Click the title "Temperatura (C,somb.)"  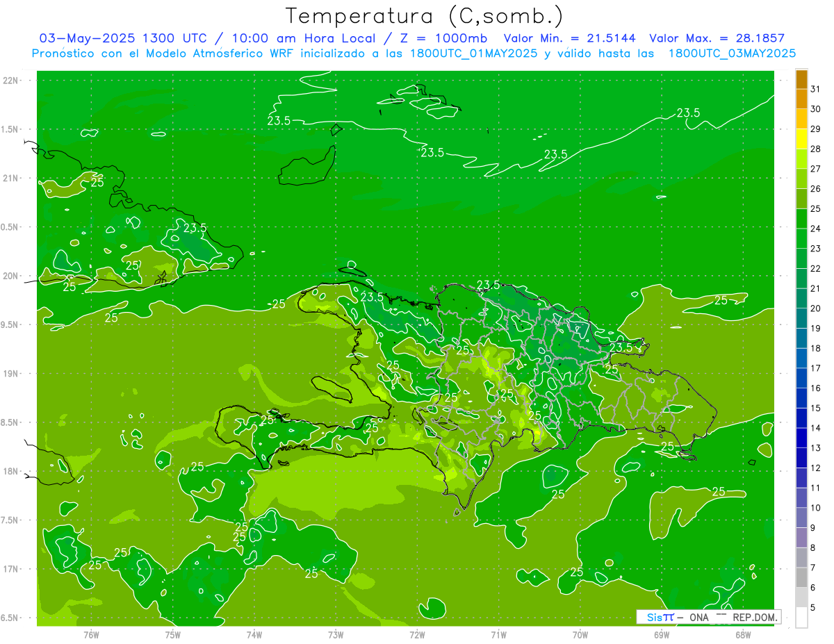[x=425, y=16]
